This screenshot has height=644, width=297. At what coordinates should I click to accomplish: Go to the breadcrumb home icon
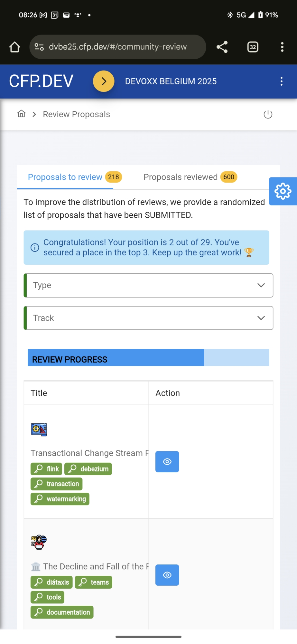click(x=21, y=114)
